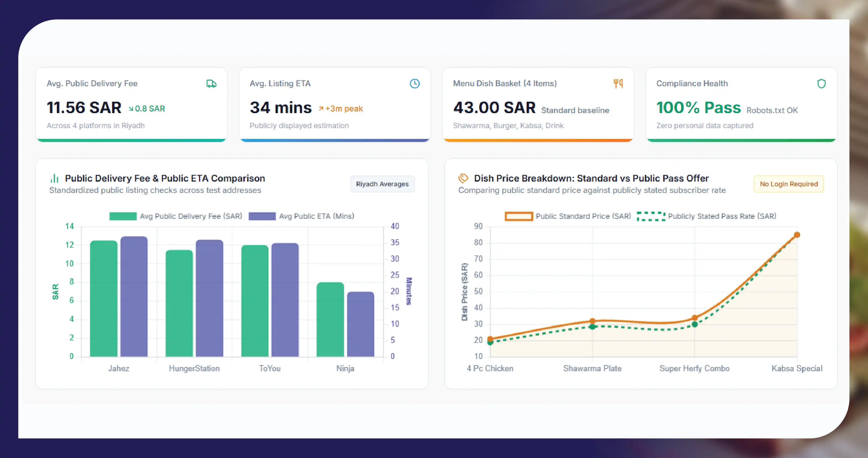Click the up arrow next to +3m peak
The image size is (868, 458).
click(321, 108)
